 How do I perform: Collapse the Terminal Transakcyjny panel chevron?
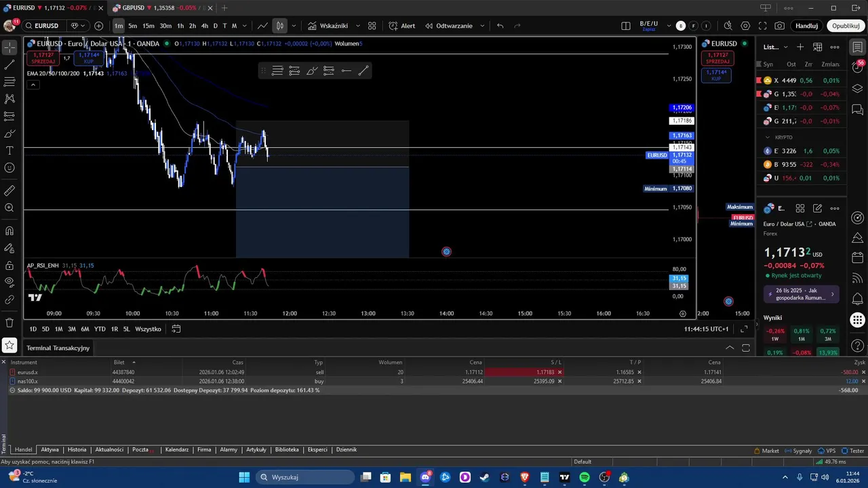[730, 348]
